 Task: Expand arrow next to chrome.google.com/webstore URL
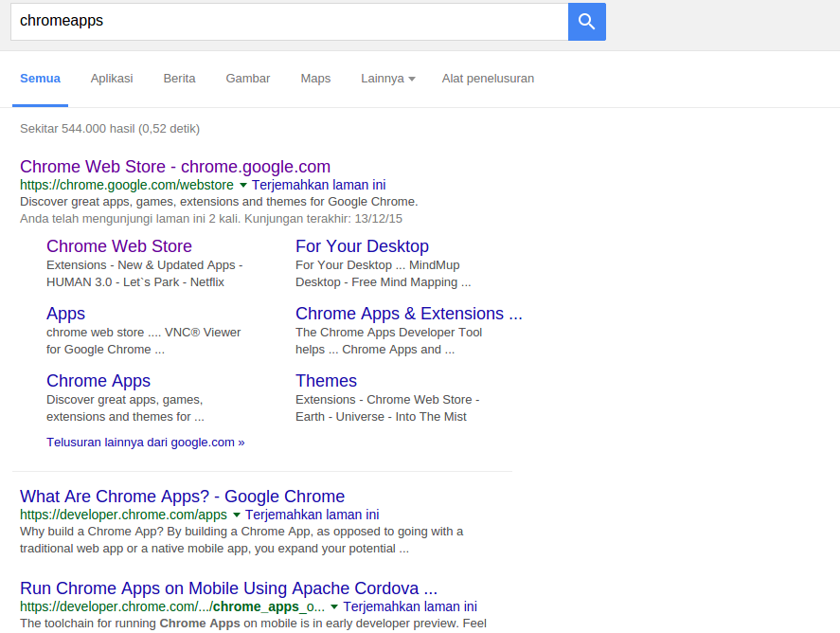coord(243,186)
